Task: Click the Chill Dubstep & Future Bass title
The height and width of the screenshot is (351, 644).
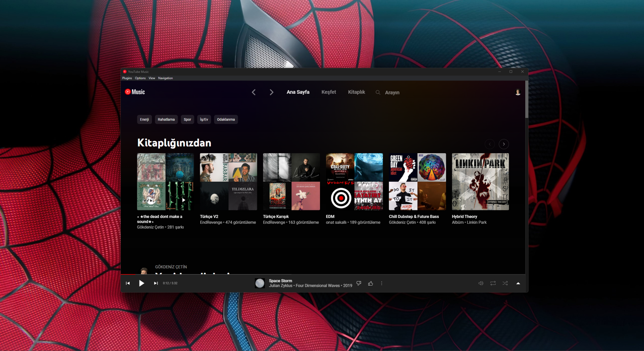Action: 414,217
